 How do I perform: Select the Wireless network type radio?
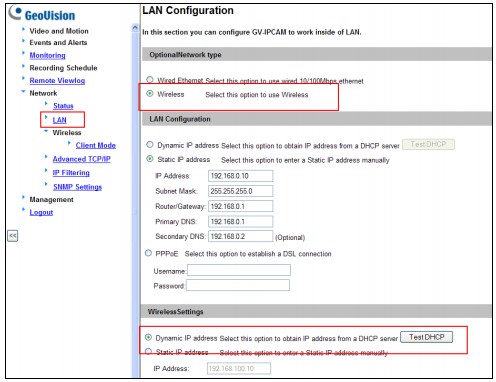150,94
